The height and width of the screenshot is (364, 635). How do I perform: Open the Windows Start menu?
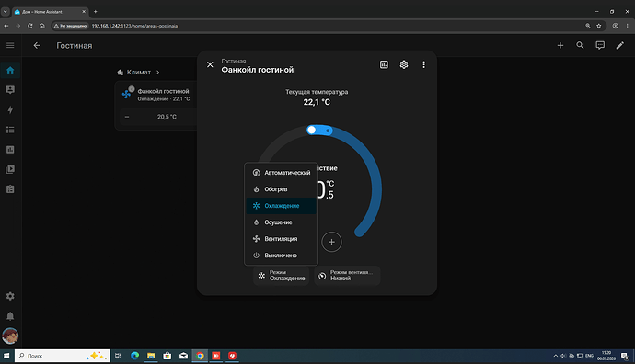pos(6,356)
